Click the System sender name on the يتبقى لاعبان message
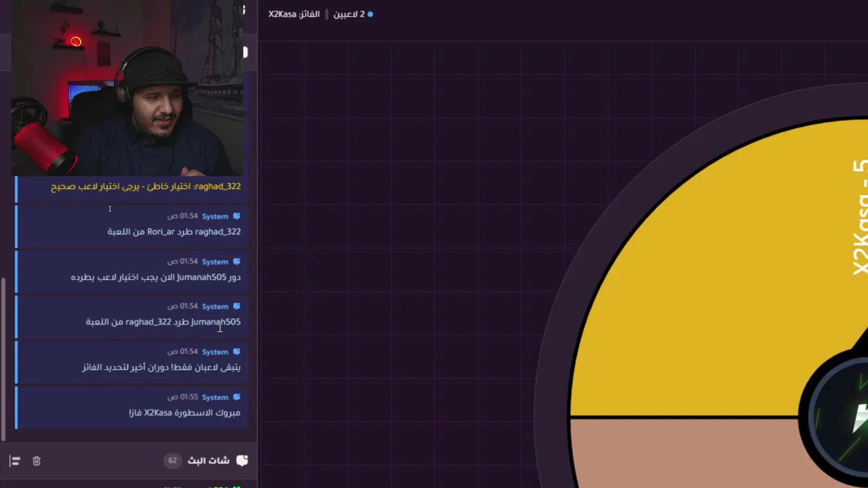The width and height of the screenshot is (868, 488). pyautogui.click(x=215, y=352)
